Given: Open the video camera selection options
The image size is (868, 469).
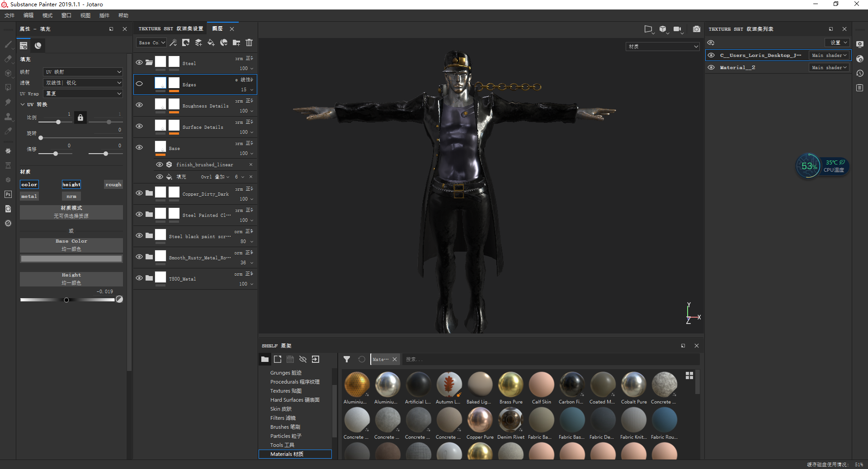Looking at the screenshot, I should tap(678, 29).
